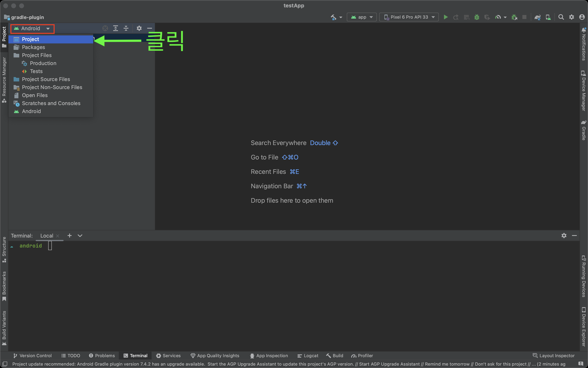Open terminal panel settings gear

(x=564, y=236)
